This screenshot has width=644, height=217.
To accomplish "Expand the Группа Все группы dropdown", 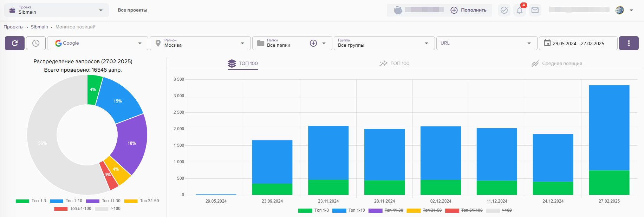I will (384, 43).
